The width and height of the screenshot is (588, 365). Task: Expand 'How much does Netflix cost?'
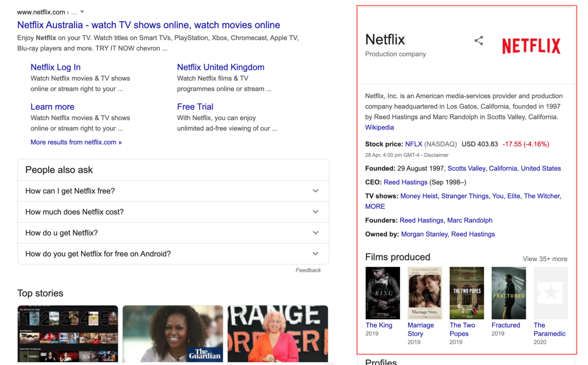[173, 212]
